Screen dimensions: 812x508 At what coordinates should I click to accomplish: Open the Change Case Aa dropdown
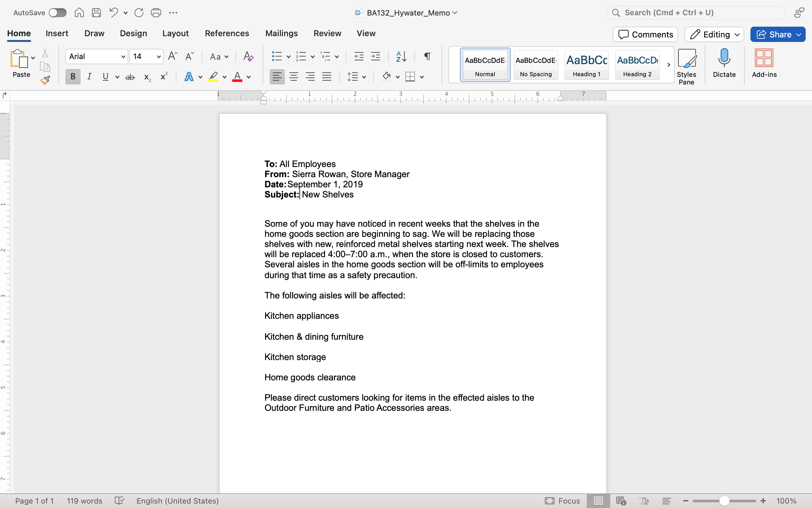[219, 57]
